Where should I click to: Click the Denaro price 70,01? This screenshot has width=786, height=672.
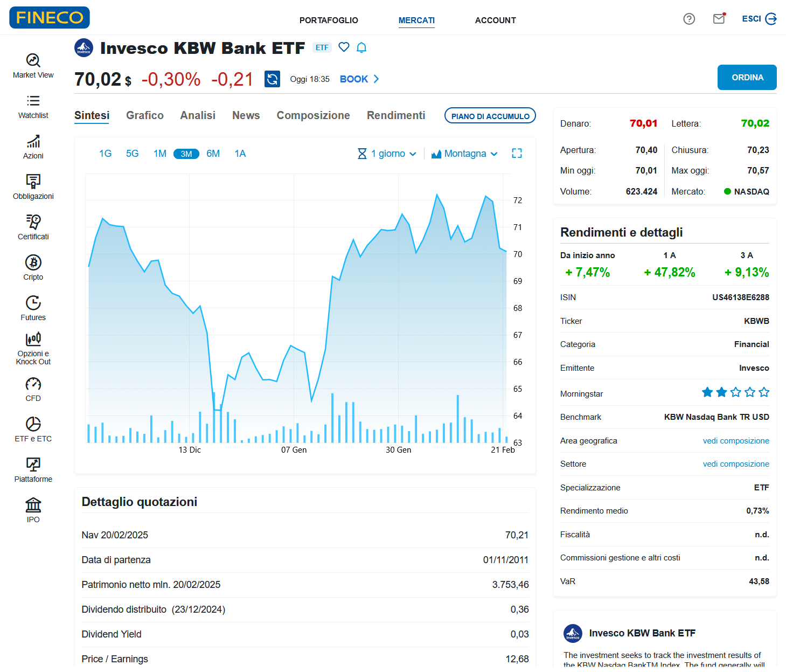pyautogui.click(x=644, y=123)
